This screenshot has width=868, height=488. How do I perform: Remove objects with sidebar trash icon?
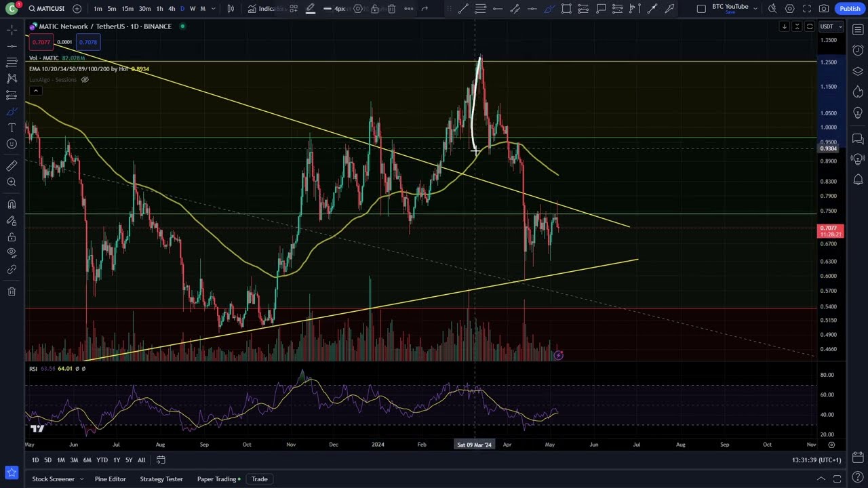[12, 292]
